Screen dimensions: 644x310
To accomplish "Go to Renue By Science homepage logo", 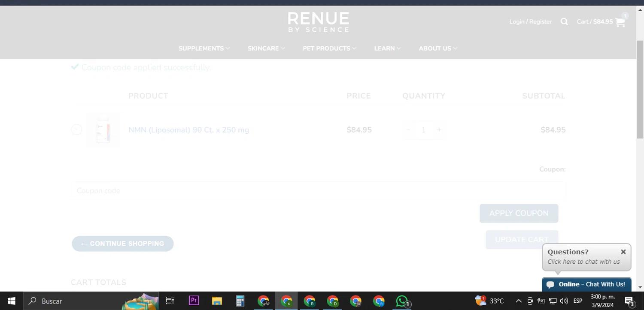I will (318, 22).
